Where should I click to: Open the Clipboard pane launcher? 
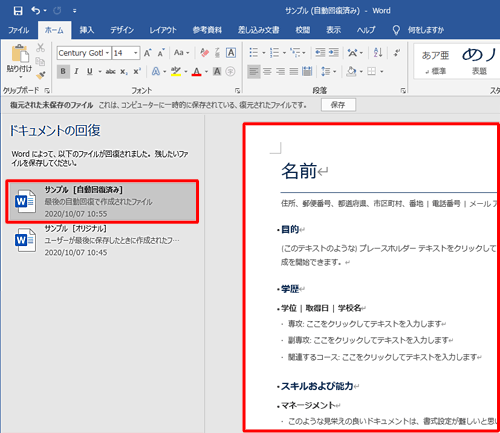[x=47, y=90]
